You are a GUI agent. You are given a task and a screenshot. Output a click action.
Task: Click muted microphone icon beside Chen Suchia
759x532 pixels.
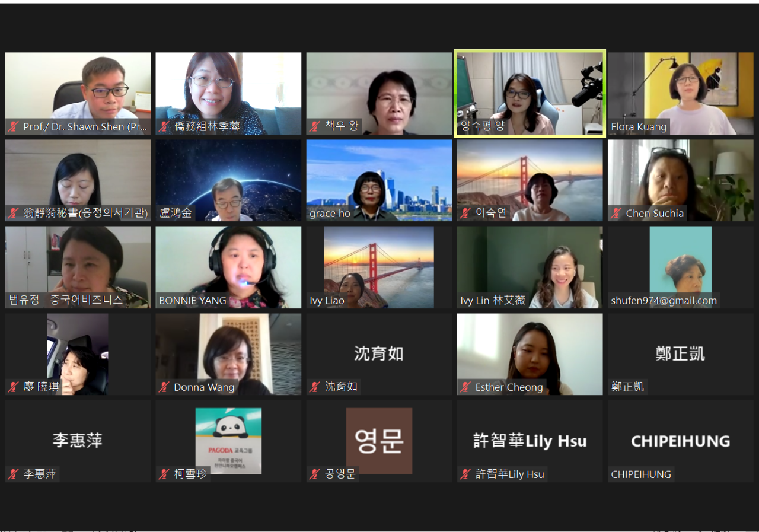click(x=616, y=214)
